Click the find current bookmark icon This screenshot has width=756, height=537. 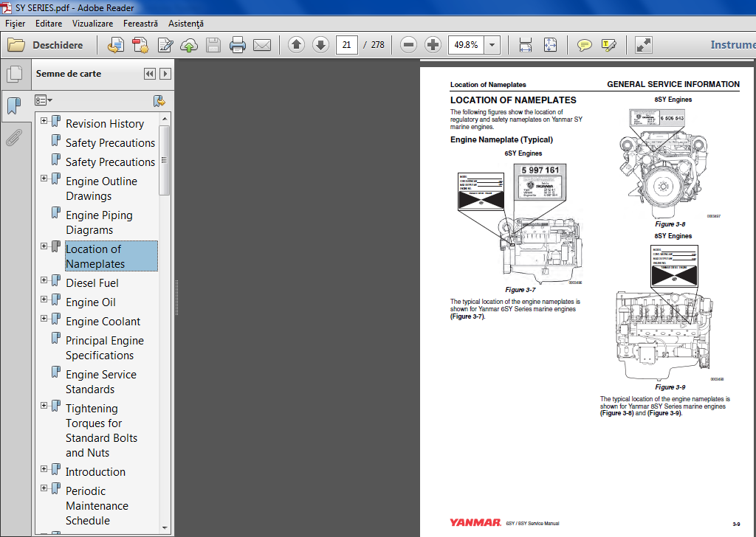(159, 100)
